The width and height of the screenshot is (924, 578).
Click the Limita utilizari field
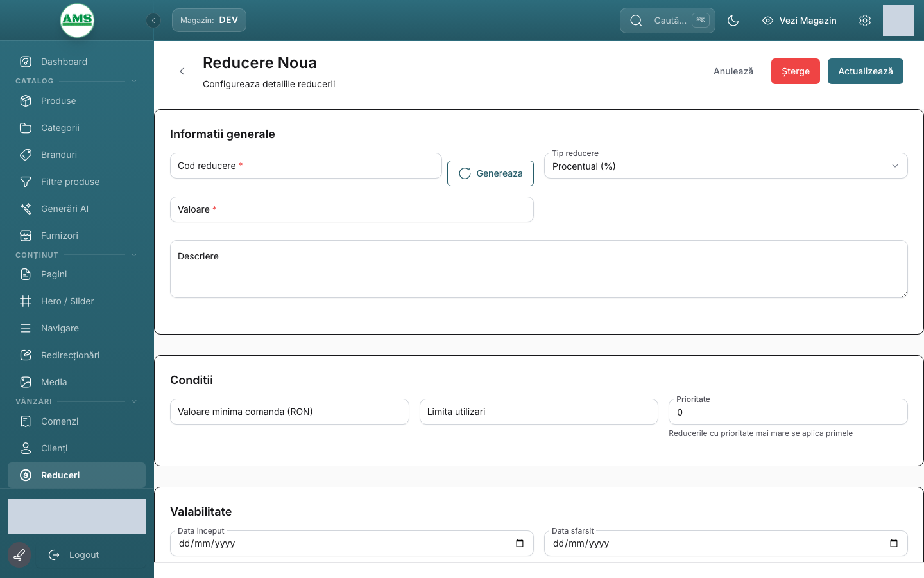click(x=539, y=412)
